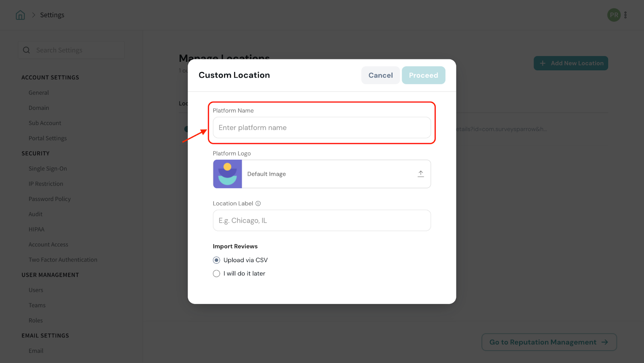Click the search magnifier icon
The image size is (644, 363).
[27, 50]
